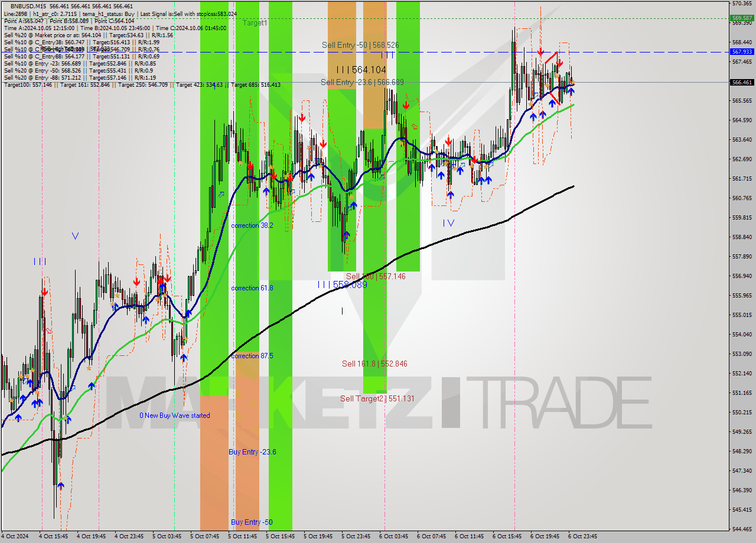Click the 'Buy Entry -50' label

pos(252,522)
